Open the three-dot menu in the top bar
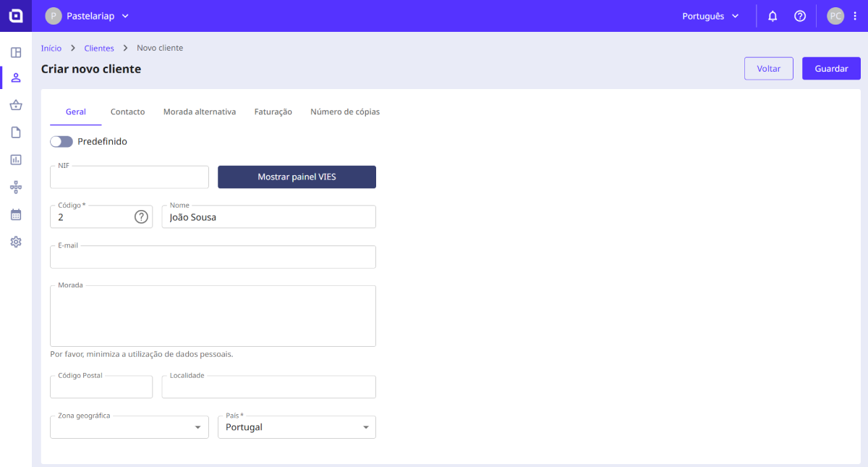868x467 pixels. click(x=856, y=15)
